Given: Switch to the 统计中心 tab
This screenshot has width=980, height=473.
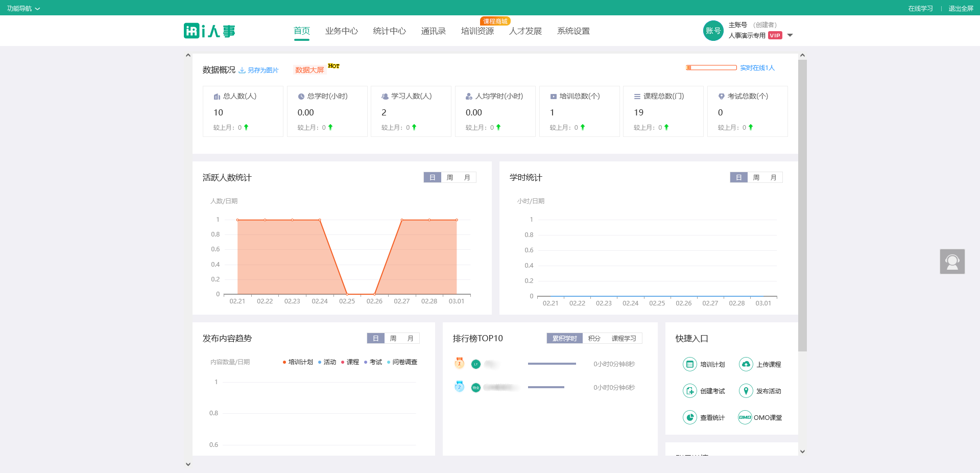Looking at the screenshot, I should (x=389, y=31).
